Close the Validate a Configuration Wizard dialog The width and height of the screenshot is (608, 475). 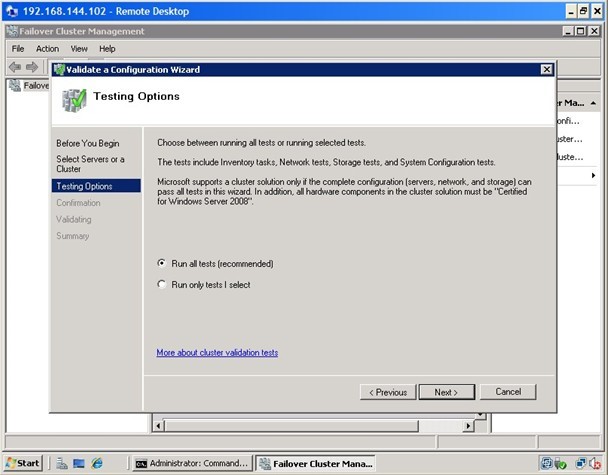[x=546, y=69]
